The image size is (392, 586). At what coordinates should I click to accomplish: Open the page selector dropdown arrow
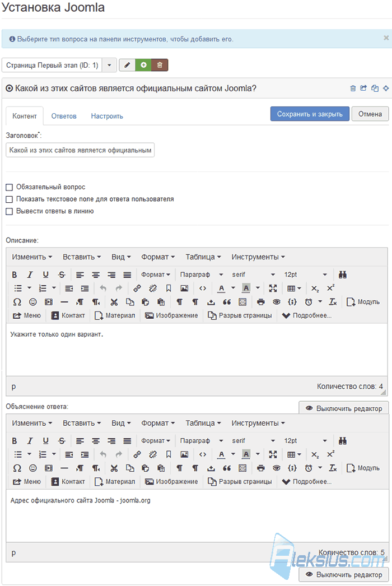point(109,65)
